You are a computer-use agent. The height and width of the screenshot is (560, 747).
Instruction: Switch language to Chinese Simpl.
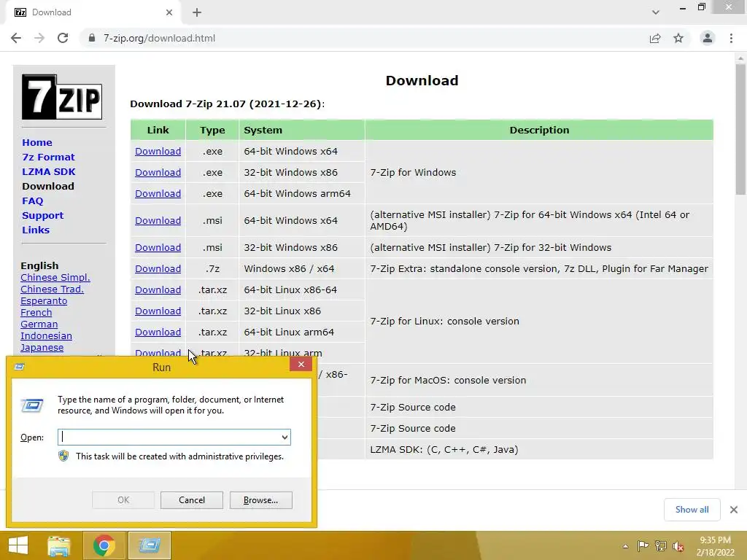point(55,278)
